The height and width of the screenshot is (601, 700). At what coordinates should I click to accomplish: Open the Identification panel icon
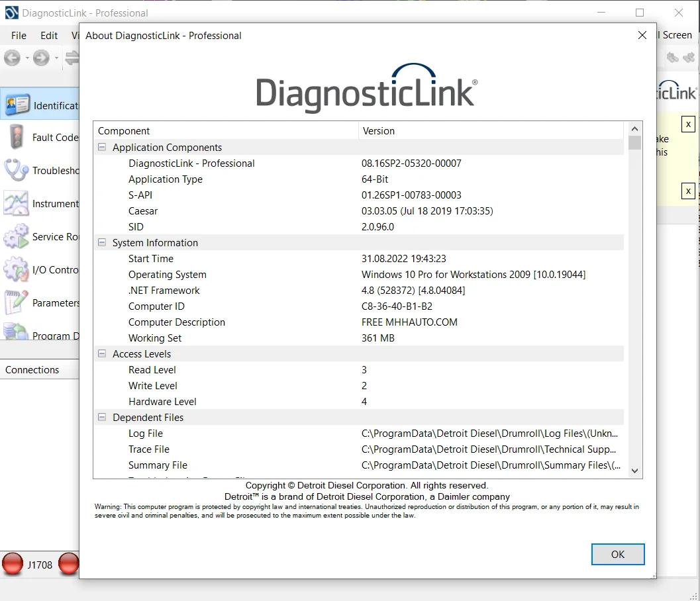tap(17, 105)
